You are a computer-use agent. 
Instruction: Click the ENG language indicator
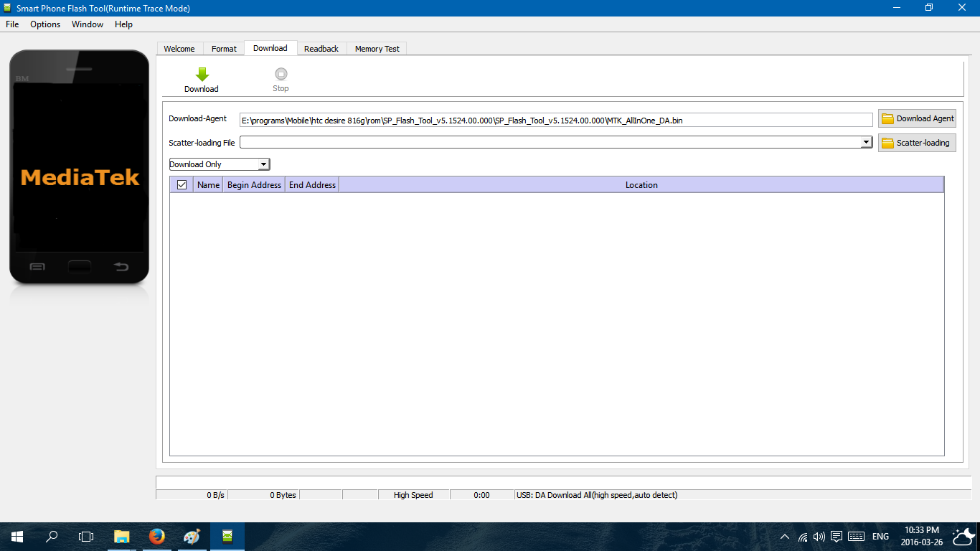(x=880, y=537)
